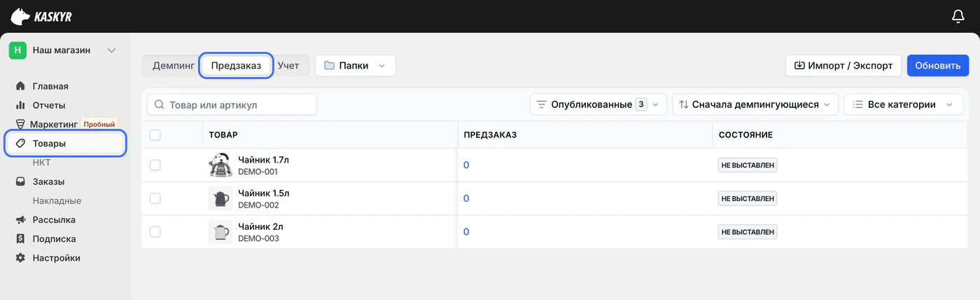Click the download icon in Импорт / Экспорт
This screenshot has height=300, width=980.
(x=799, y=65)
